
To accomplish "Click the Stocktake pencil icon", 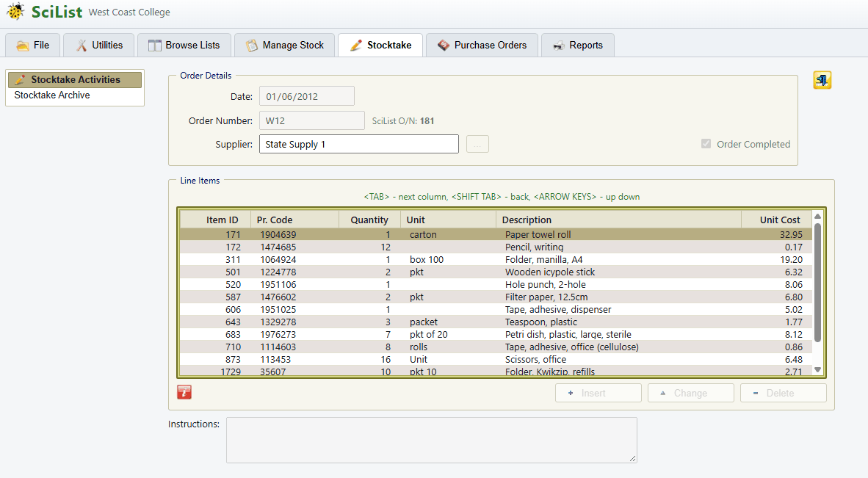I will [356, 46].
